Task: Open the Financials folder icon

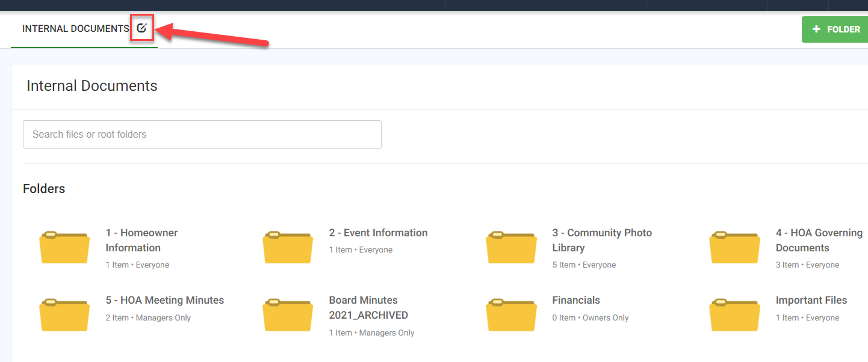Action: click(511, 314)
